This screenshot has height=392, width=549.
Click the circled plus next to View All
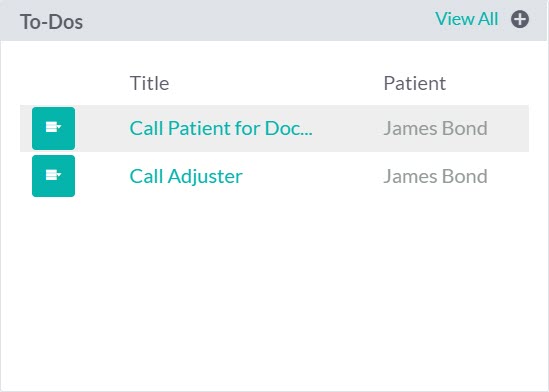pyautogui.click(x=520, y=19)
